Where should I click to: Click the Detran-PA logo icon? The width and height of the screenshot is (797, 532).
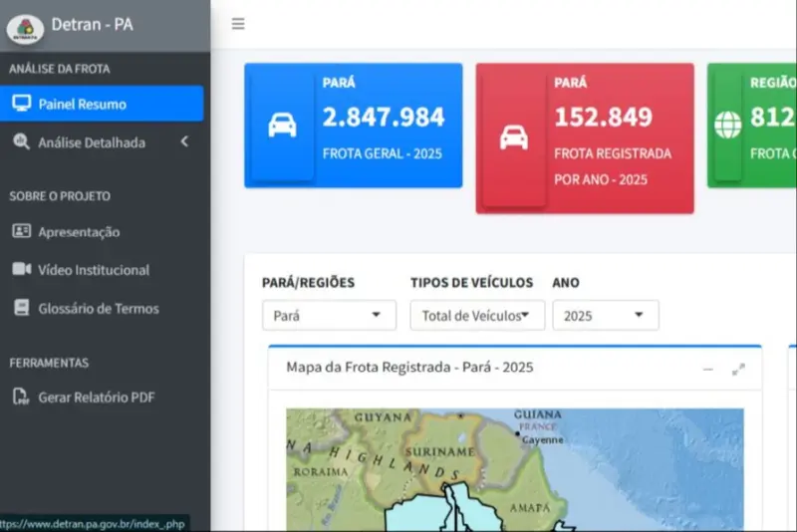(x=25, y=28)
